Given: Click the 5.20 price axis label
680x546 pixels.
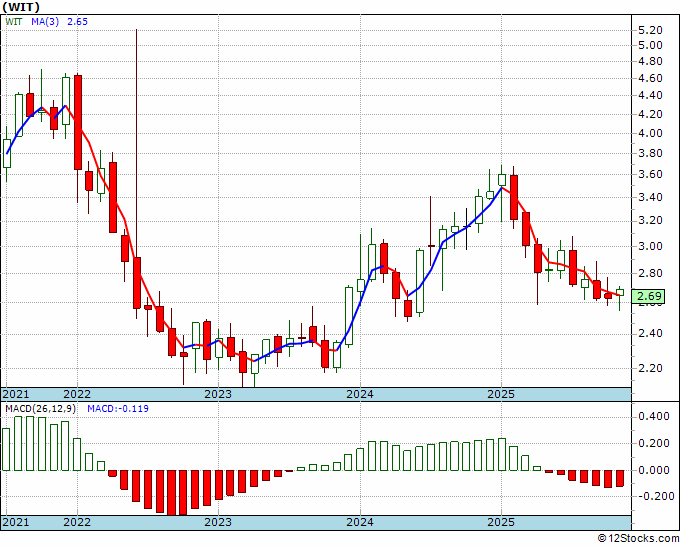Looking at the screenshot, I should pos(650,30).
